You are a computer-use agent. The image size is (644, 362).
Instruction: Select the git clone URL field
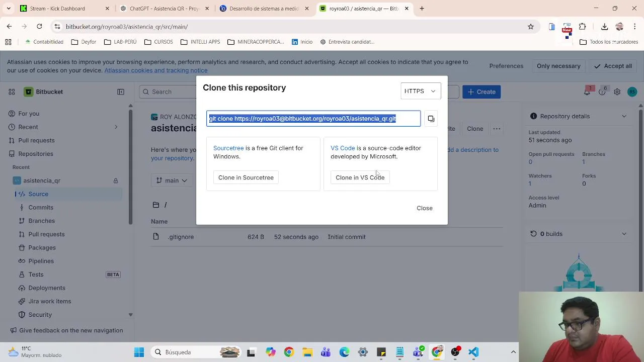click(x=313, y=119)
